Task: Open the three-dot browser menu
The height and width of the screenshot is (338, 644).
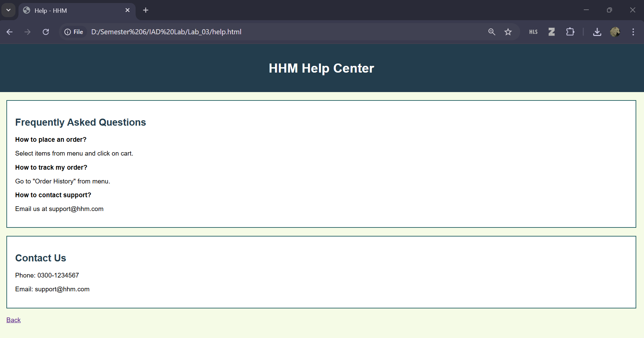Action: 633,32
